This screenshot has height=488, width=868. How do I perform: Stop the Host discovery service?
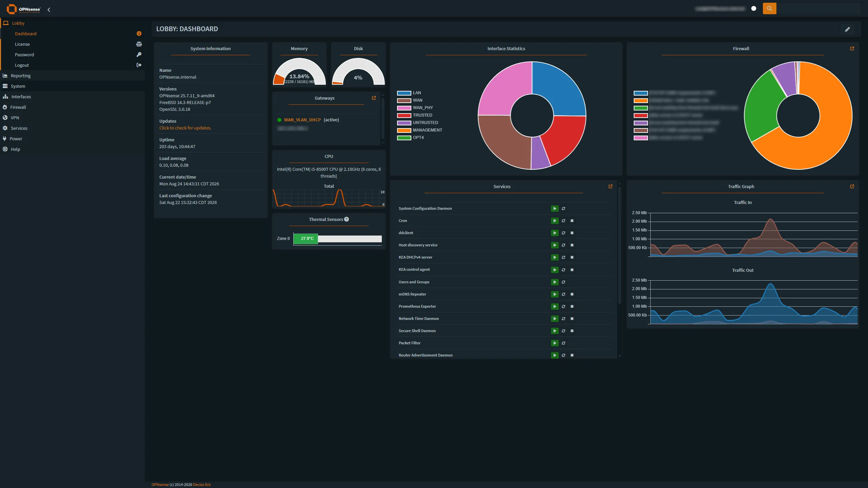572,245
